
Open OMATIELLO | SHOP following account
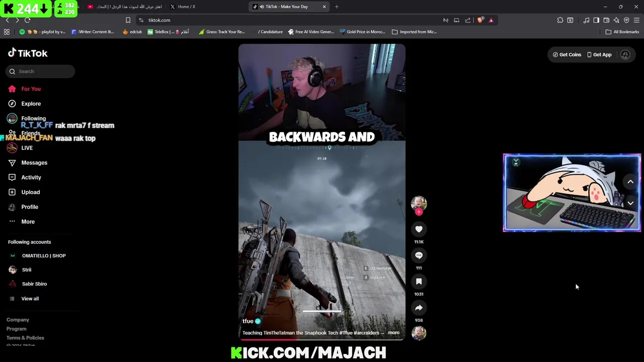coord(38,256)
